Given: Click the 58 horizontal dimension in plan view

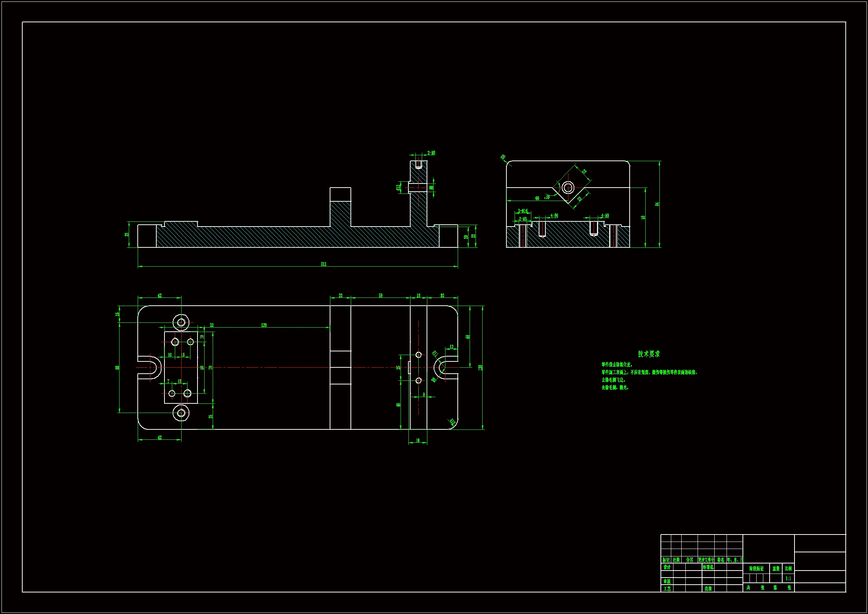Looking at the screenshot, I should (380, 295).
